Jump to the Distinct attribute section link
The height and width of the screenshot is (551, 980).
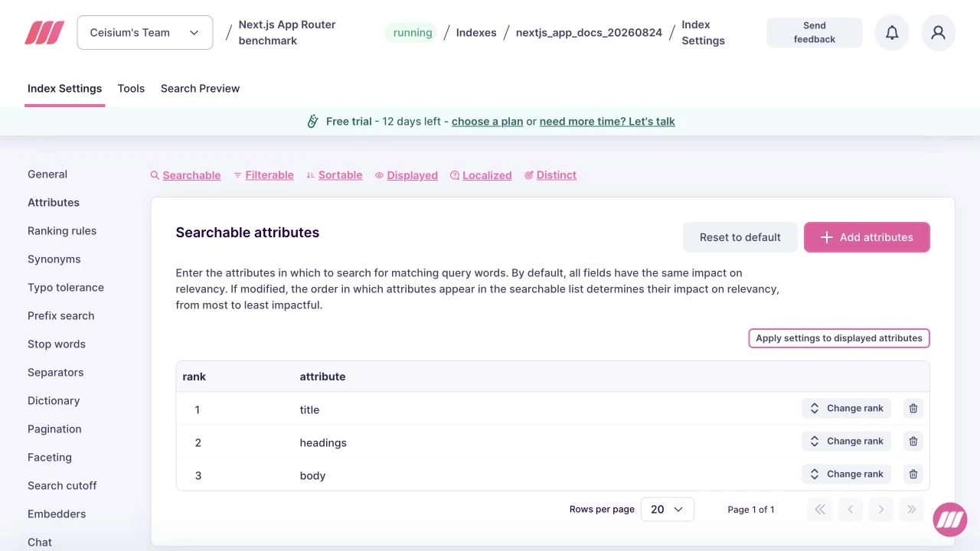pos(550,175)
